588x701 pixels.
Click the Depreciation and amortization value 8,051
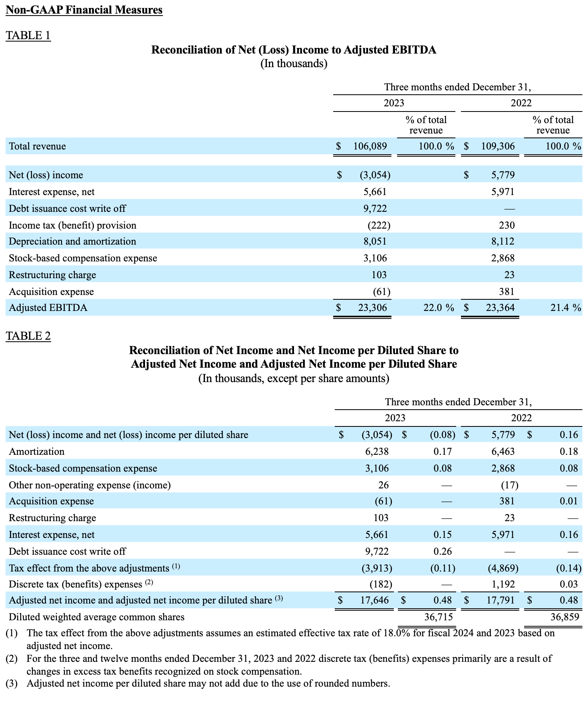[x=375, y=241]
